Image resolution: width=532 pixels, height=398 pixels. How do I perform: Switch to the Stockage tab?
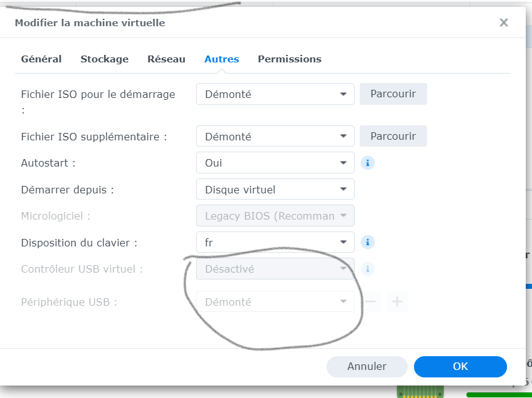[104, 59]
